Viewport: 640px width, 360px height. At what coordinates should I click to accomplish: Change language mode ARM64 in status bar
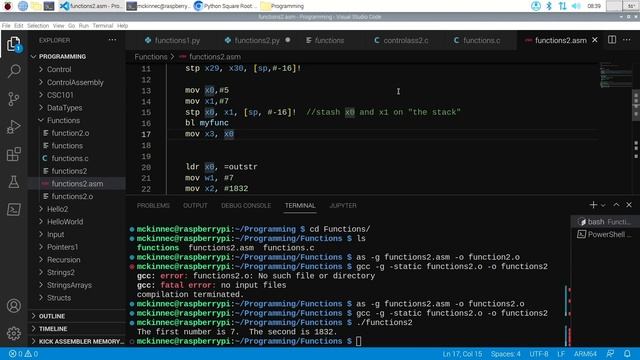click(x=585, y=354)
